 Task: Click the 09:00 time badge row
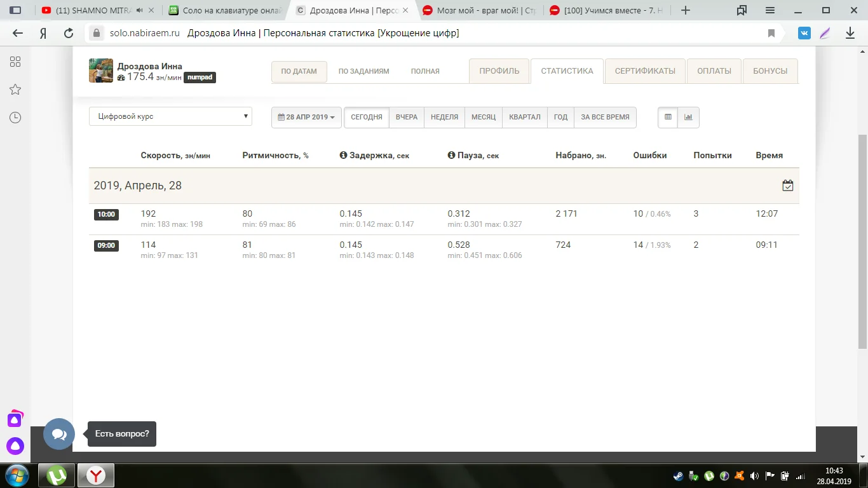pos(106,246)
